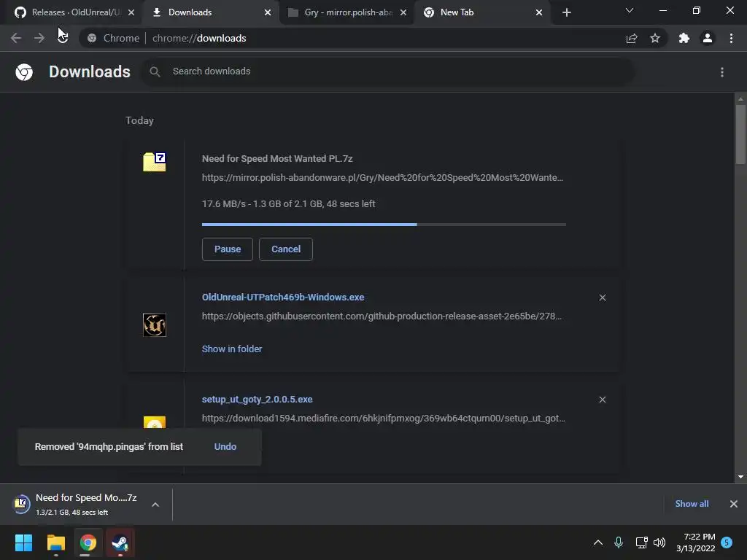
Task: Click the search magnifier icon
Action: pos(155,71)
